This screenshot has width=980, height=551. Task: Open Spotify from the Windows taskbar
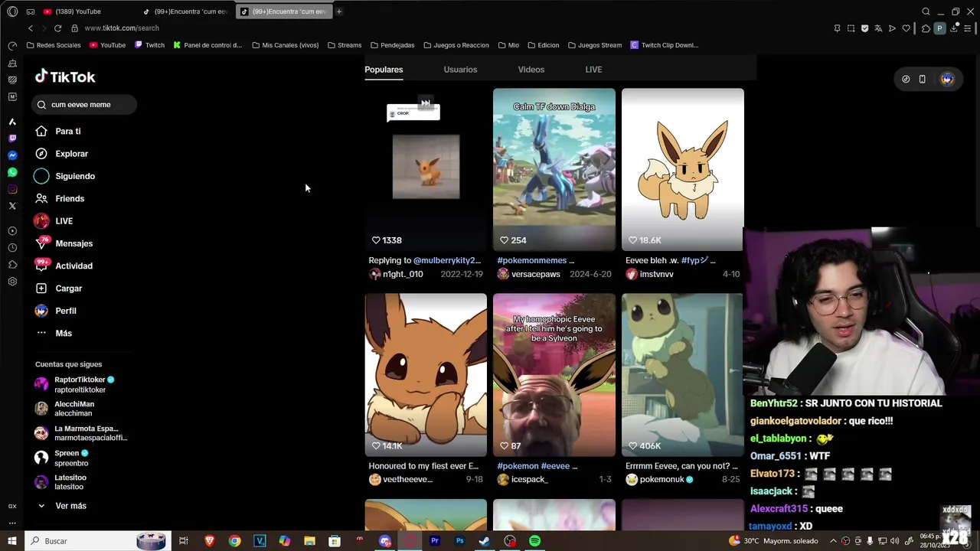coord(534,541)
